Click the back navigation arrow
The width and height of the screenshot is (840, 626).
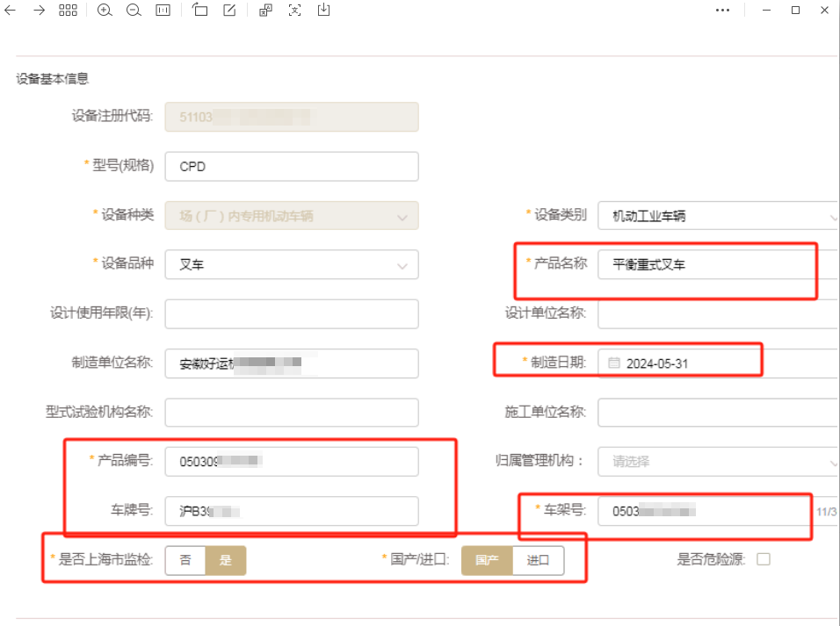pyautogui.click(x=11, y=11)
